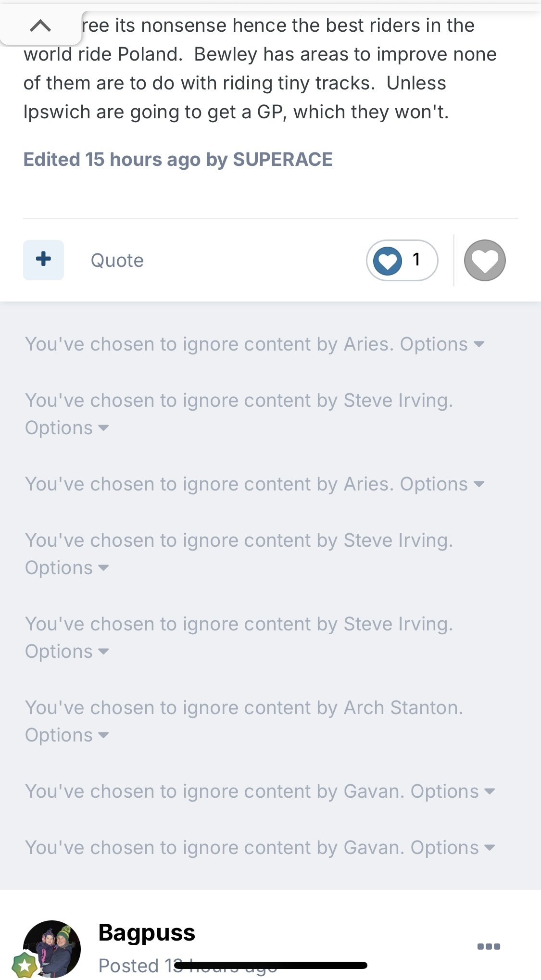Click the Quote link

pyautogui.click(x=117, y=261)
